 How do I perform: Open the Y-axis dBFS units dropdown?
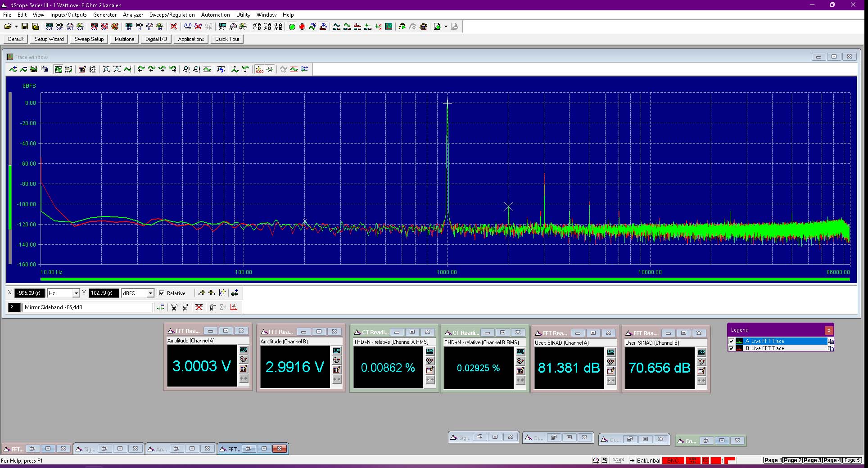point(150,293)
